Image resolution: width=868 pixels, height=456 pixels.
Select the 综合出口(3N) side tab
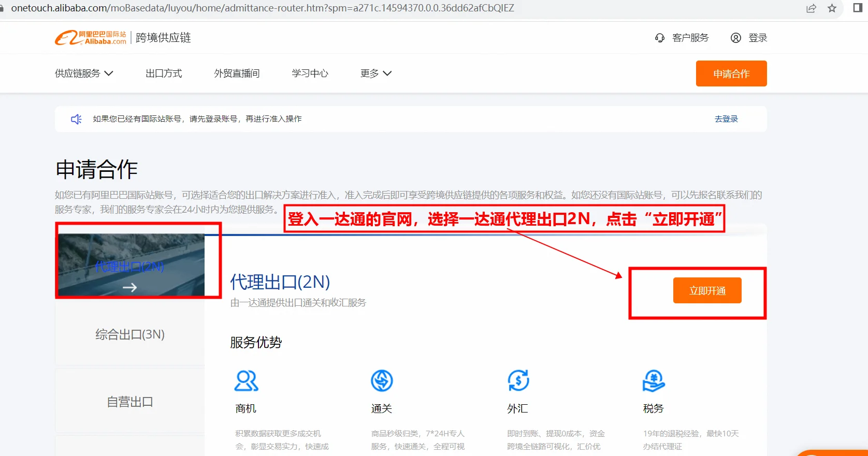(130, 334)
